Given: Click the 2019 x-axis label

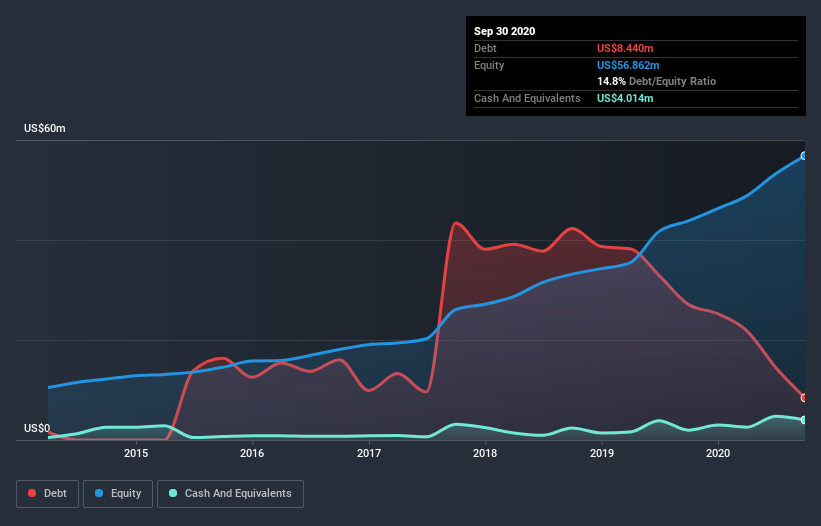Looking at the screenshot, I should (x=602, y=453).
